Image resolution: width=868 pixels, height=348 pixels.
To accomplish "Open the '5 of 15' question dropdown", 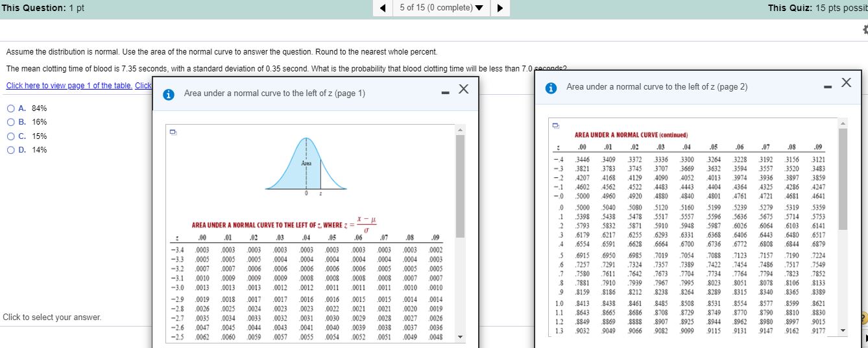I will [441, 8].
